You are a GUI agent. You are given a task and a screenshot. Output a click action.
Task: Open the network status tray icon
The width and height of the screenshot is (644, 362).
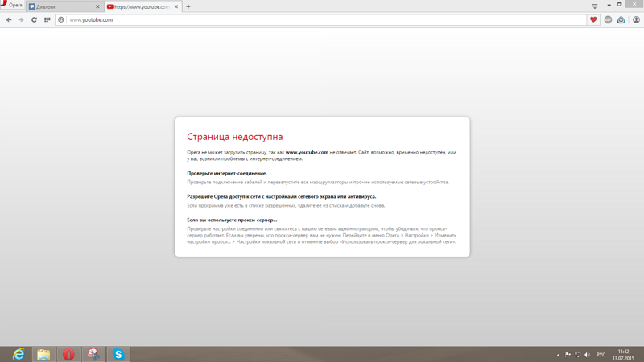coord(577,355)
